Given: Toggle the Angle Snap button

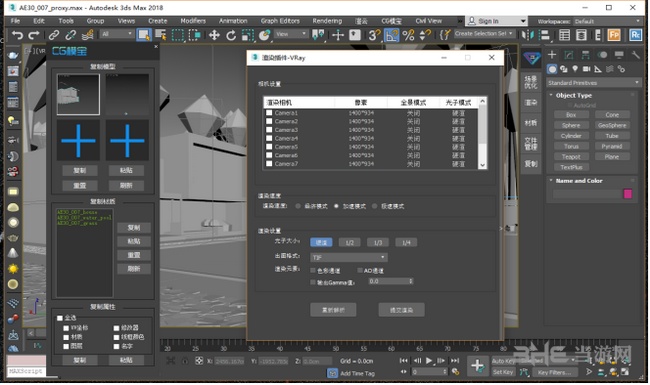Looking at the screenshot, I should [x=391, y=35].
